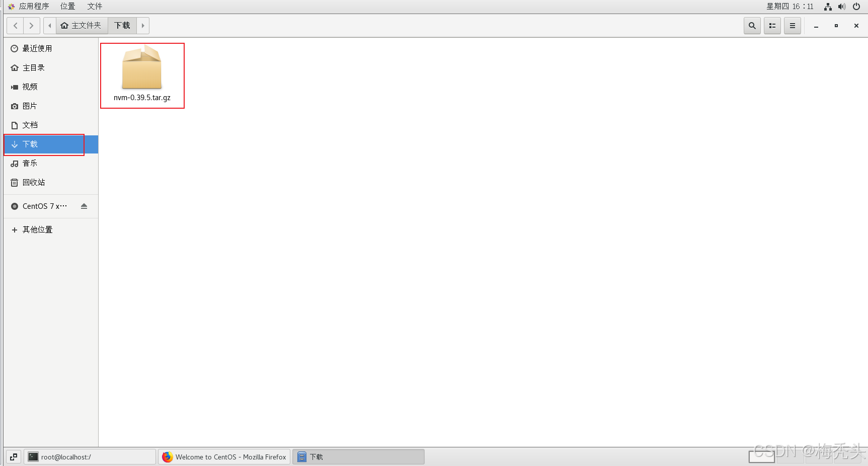Eject the CentOS 7 disc
Screen dimensions: 868x466
point(84,206)
